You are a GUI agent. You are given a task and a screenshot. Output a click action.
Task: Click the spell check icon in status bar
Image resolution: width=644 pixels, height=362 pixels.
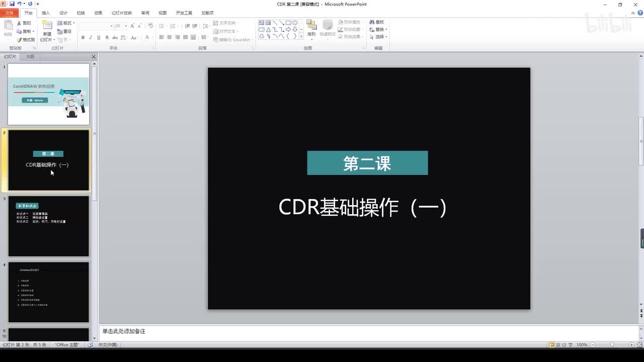tap(90, 345)
